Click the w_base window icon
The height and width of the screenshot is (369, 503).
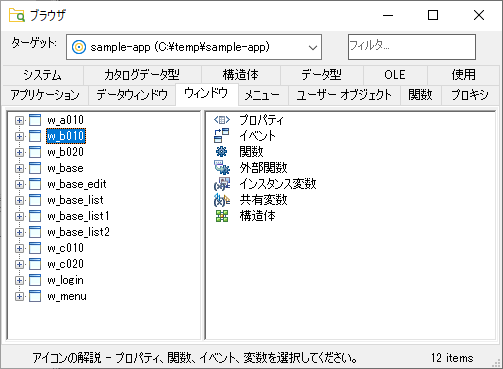pos(35,168)
